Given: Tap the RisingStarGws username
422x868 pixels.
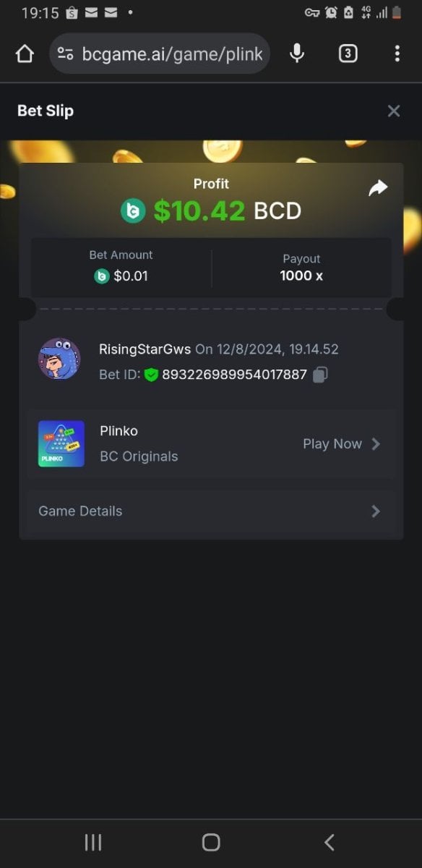Looking at the screenshot, I should pos(145,349).
